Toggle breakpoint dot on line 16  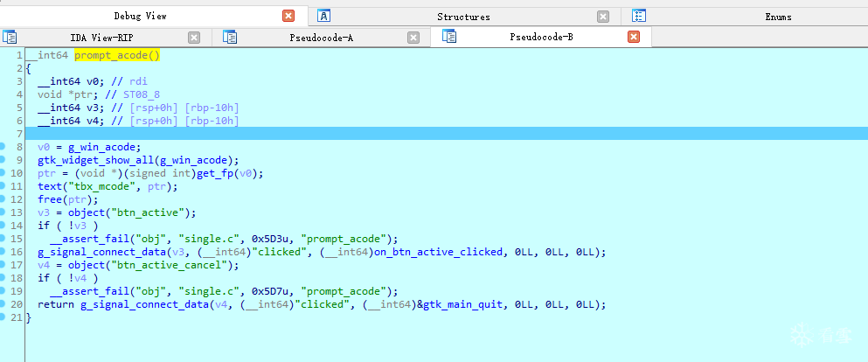pos(3,252)
